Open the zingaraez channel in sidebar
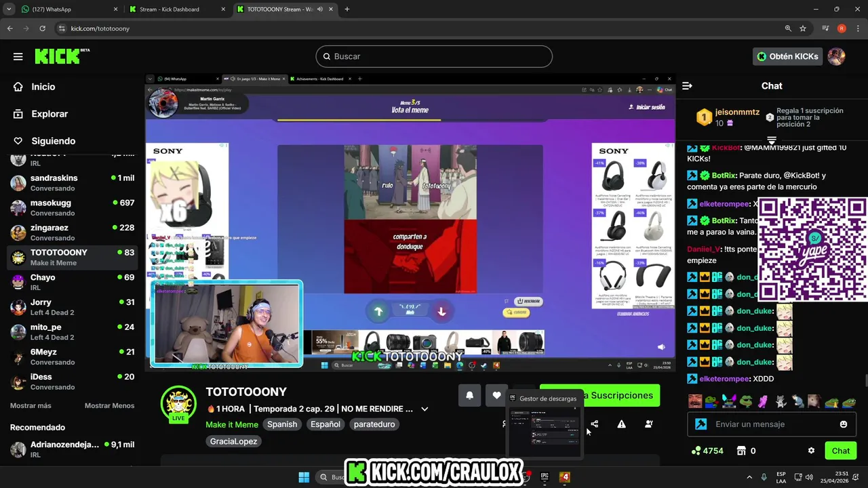Image resolution: width=868 pixels, height=488 pixels. pos(73,232)
